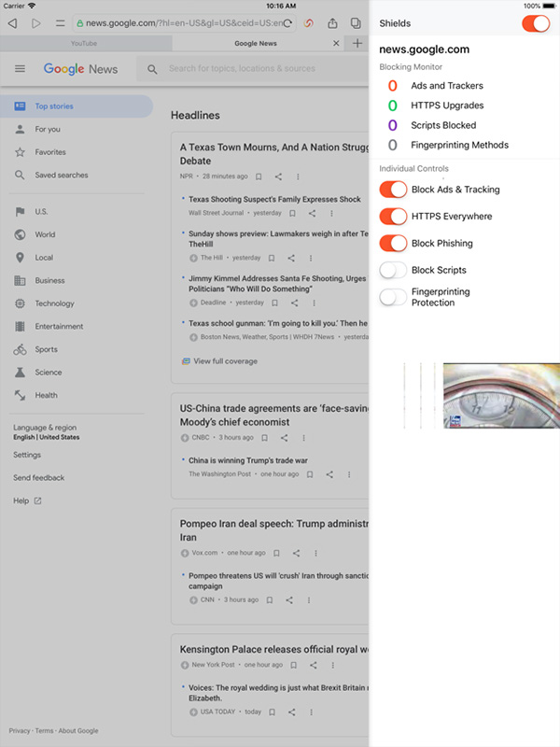Screen dimensions: 560x747
Task: Click the reload page icon
Action: pos(287,22)
